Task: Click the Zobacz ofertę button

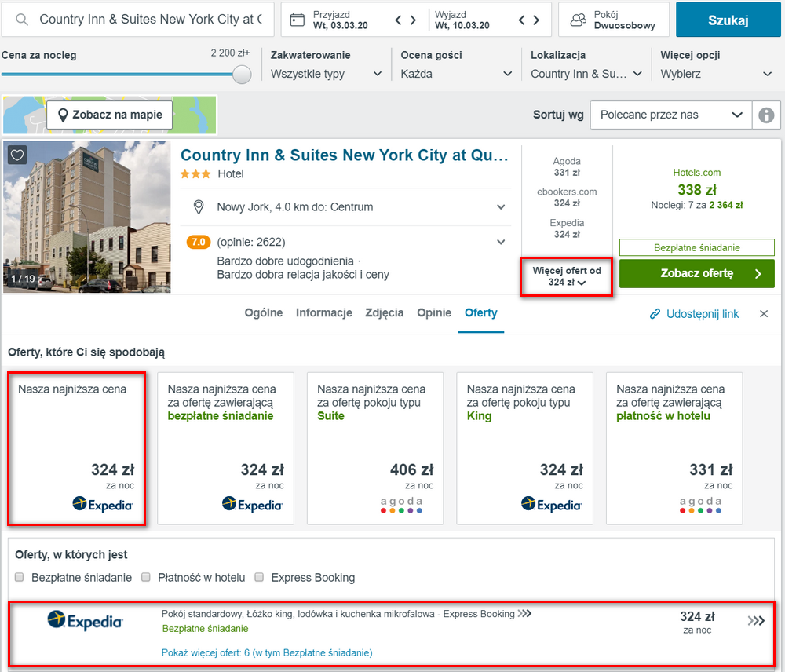Action: [696, 273]
